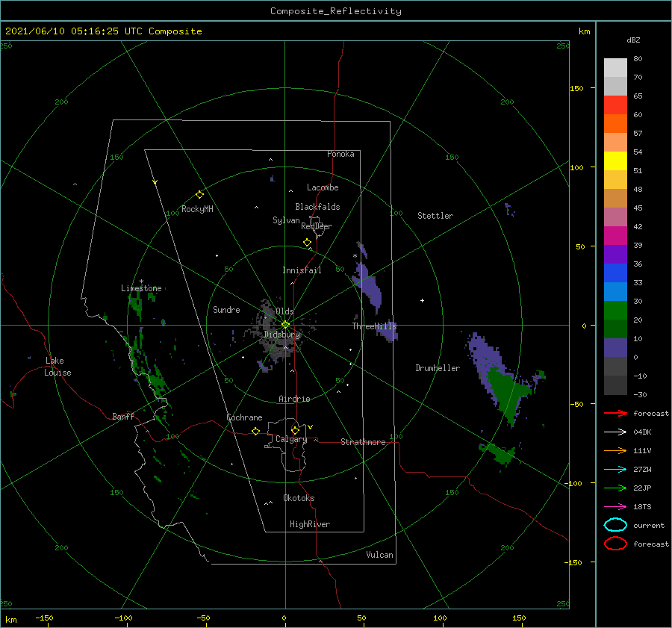
Task: Click the Sundre town label
Action: 226,309
